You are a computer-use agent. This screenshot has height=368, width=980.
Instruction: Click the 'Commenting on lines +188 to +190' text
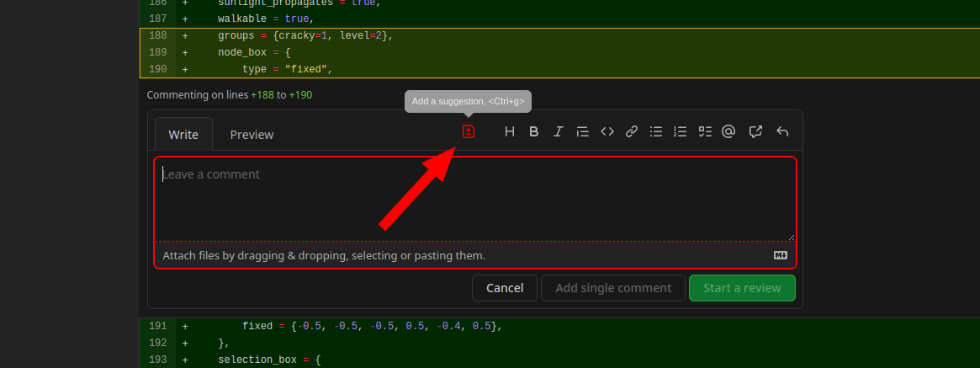pyautogui.click(x=230, y=95)
